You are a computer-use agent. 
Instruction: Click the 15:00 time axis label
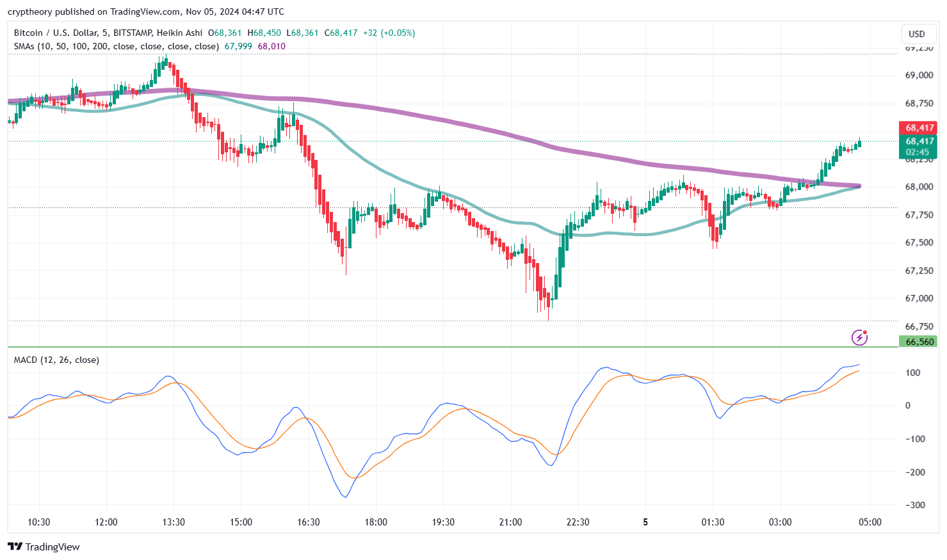241,522
